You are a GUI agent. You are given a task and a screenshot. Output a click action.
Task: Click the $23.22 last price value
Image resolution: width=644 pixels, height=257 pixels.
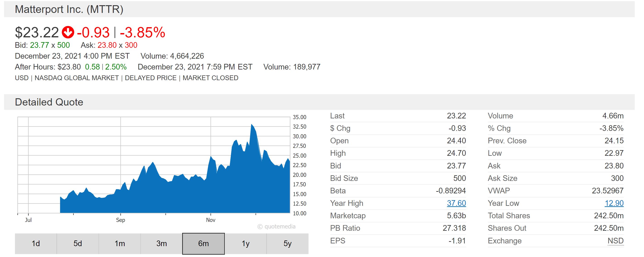[37, 33]
